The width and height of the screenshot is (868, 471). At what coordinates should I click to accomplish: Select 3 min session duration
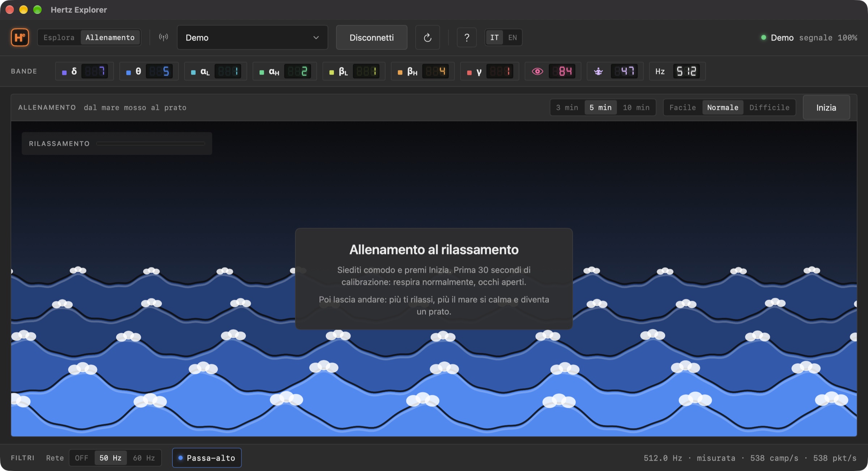pos(567,108)
